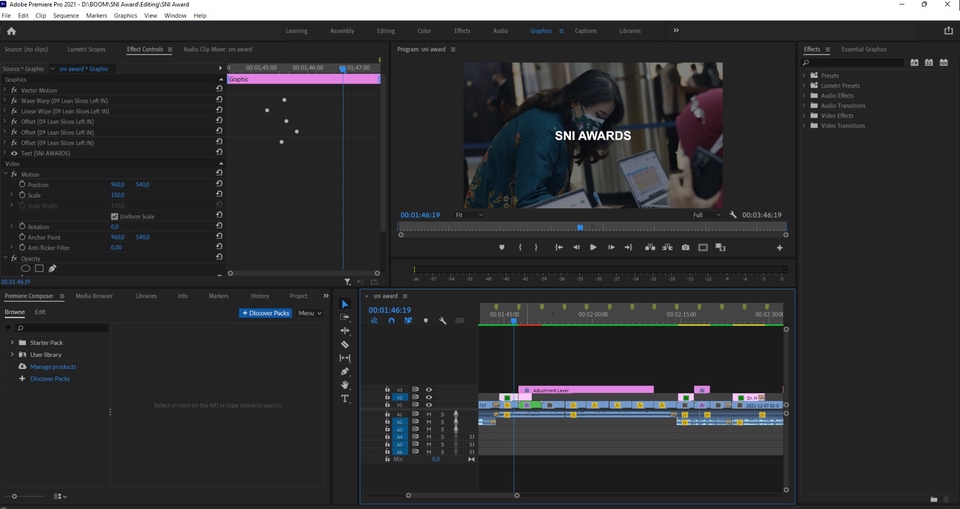
Task: Open Program monitor wrench settings
Action: [x=733, y=215]
